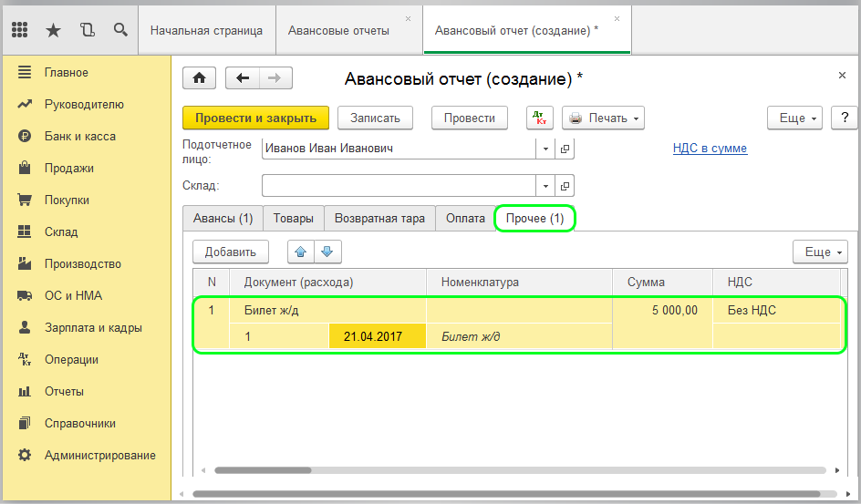The height and width of the screenshot is (504, 861).
Task: Open the Банк и касса section
Action: pos(79,136)
